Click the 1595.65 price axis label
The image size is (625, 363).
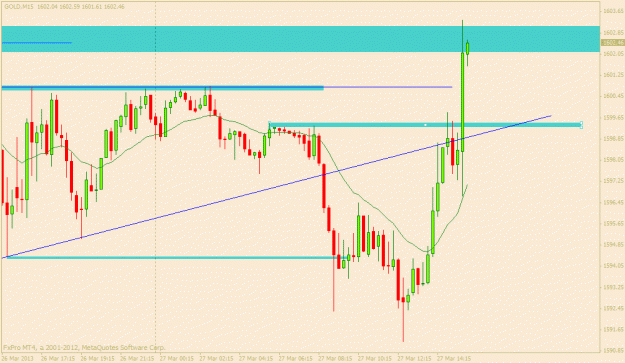point(613,224)
